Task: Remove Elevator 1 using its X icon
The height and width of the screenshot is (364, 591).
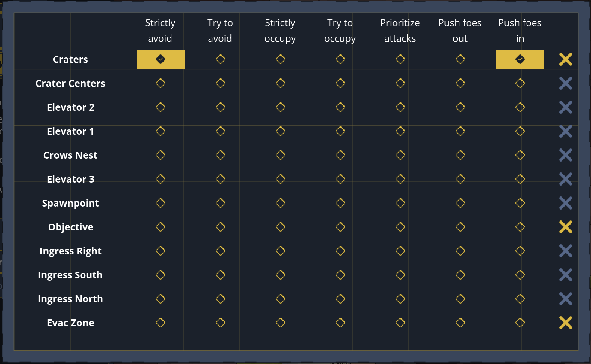Action: [x=566, y=131]
